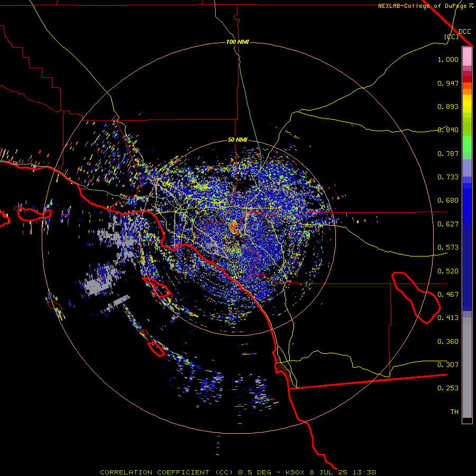
Task: Select the 0.307 scale value
Action: [448, 365]
